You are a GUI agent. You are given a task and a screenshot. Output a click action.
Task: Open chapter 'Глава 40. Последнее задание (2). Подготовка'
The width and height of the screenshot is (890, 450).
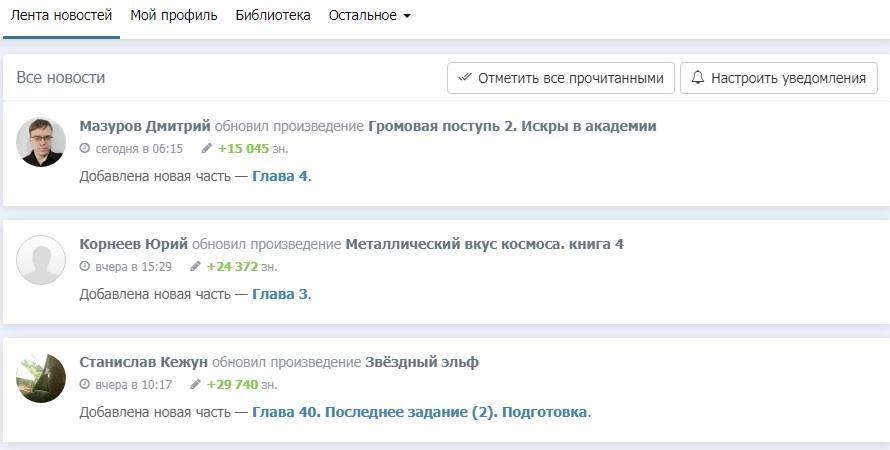[x=419, y=412]
